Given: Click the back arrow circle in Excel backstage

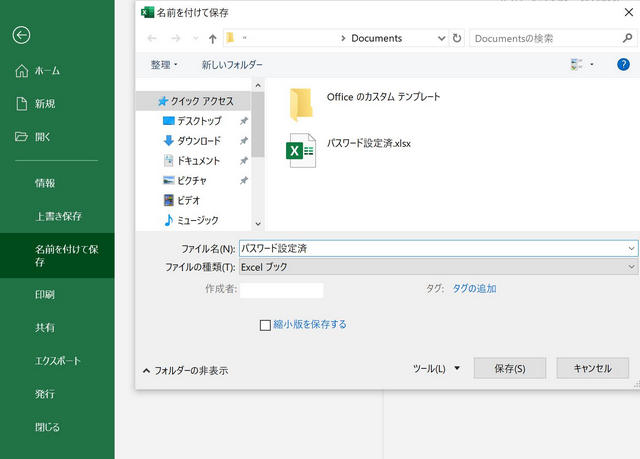Looking at the screenshot, I should (x=21, y=35).
